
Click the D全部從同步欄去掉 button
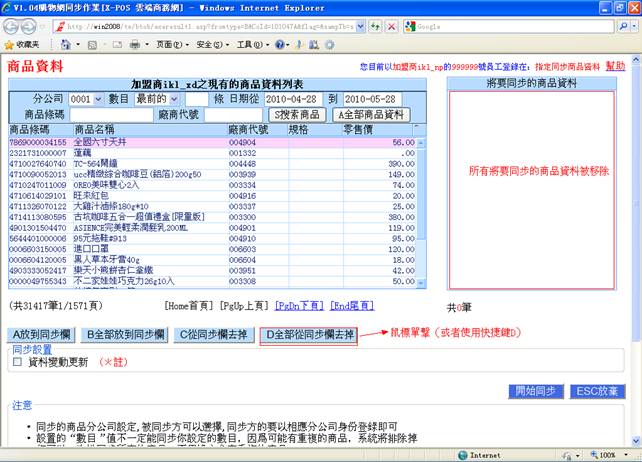point(307,334)
